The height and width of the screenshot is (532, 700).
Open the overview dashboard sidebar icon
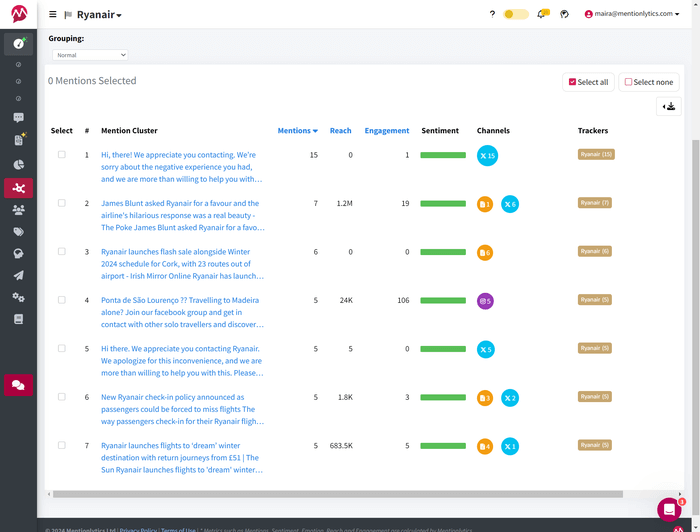pos(19,43)
